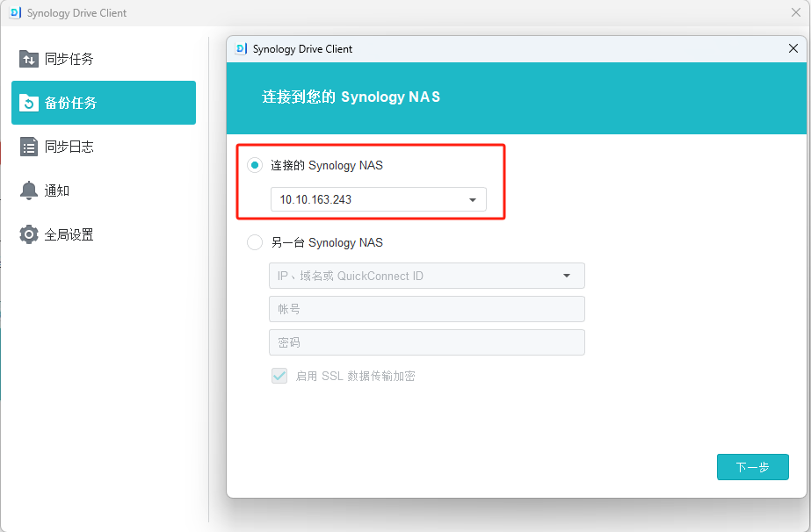Screen dimensions: 811x532
Task: Open the 全局设置 global settings section
Action: 104,234
